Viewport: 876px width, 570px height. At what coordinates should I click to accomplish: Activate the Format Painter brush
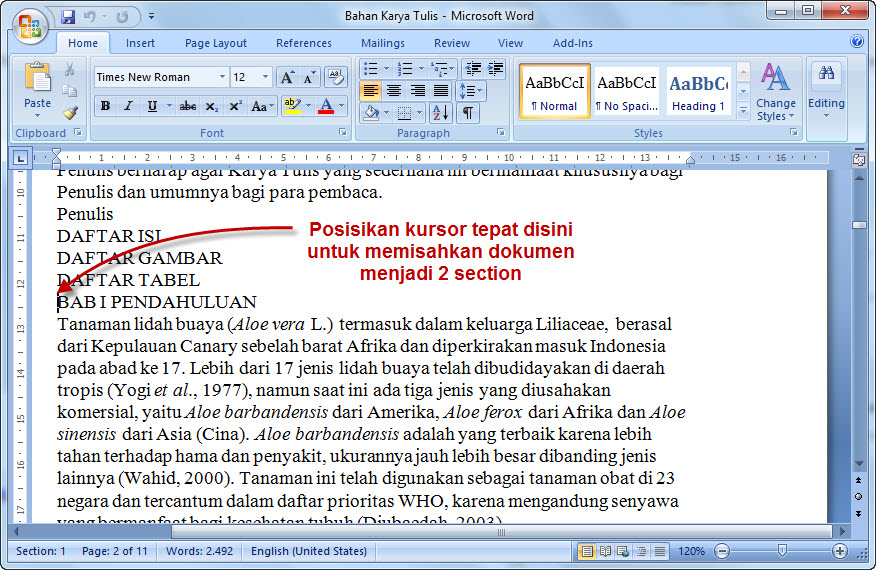pos(69,112)
